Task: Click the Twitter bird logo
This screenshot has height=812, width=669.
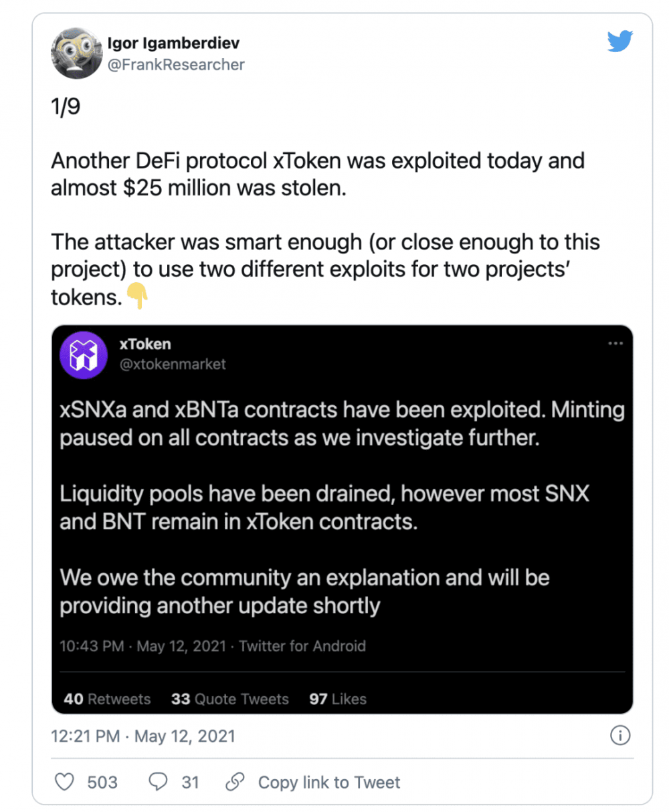Action: [x=619, y=41]
